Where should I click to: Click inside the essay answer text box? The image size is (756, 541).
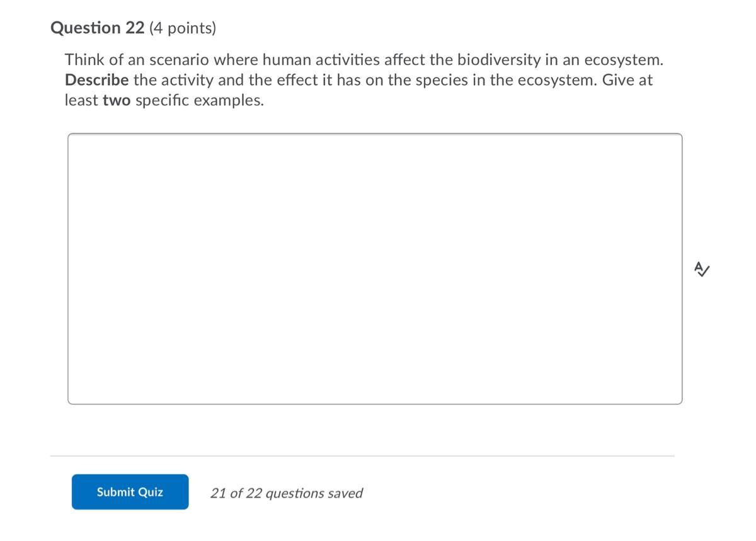pos(375,269)
